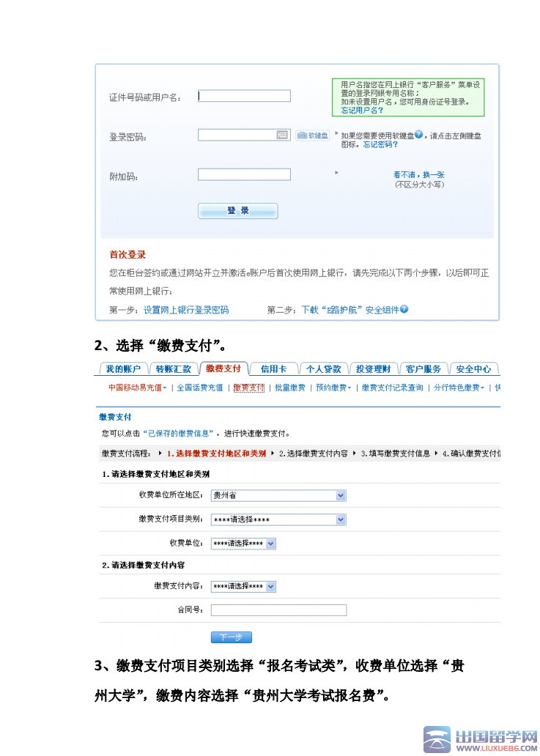The image size is (540, 756).
Task: Switch to the 我的账户 tab
Action: [122, 368]
